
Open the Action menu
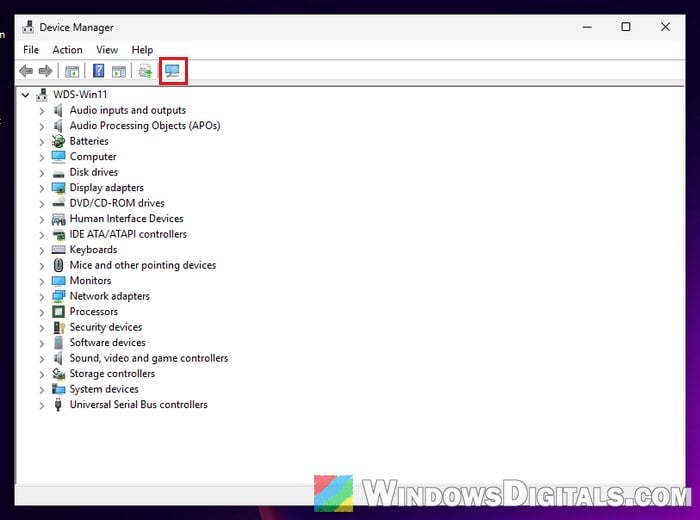tap(67, 50)
